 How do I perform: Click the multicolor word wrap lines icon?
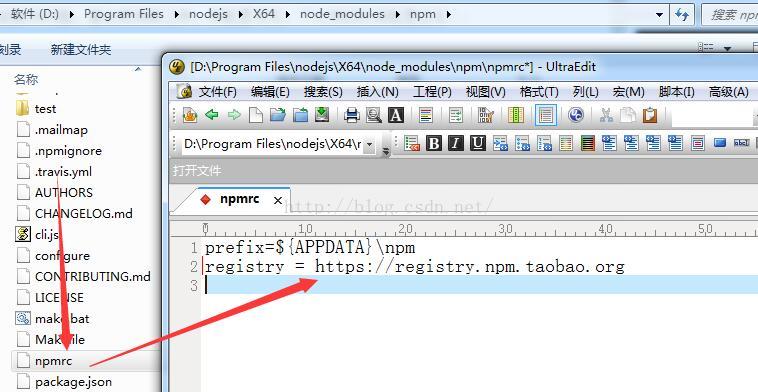[425, 115]
